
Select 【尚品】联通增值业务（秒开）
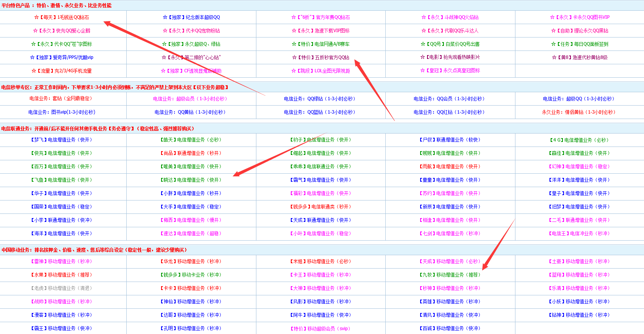(191, 153)
